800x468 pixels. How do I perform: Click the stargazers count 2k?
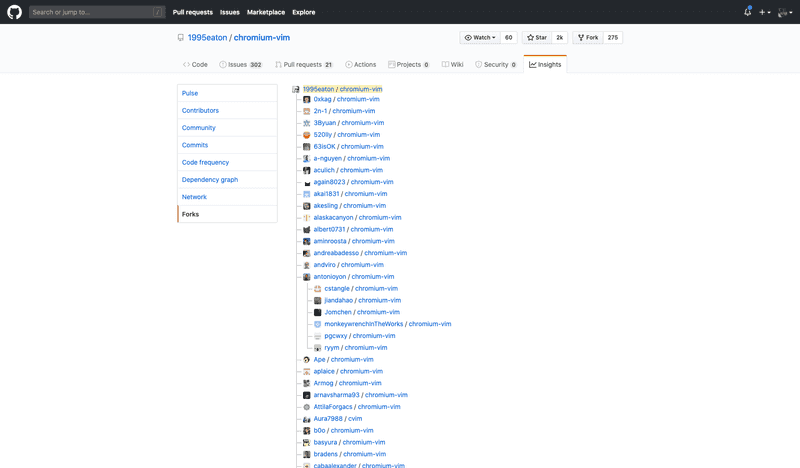tap(560, 38)
